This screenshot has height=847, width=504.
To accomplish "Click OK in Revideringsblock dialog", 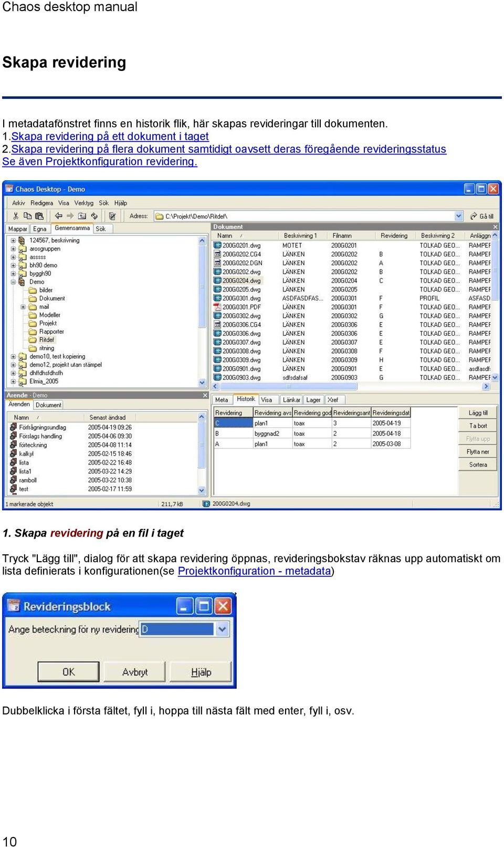I will (69, 672).
